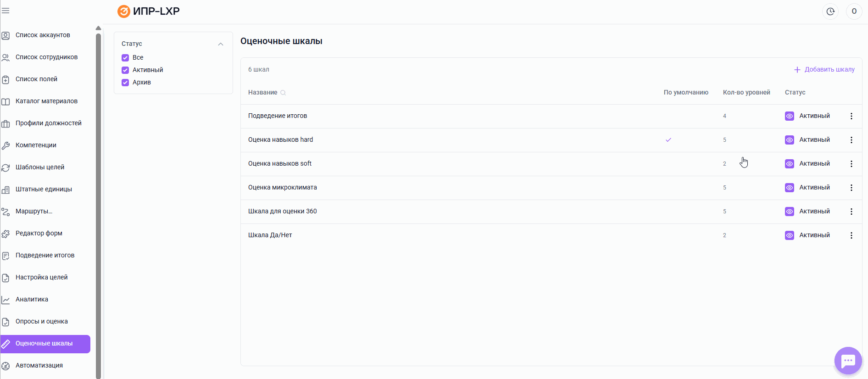Image resolution: width=868 pixels, height=379 pixels.
Task: Open actions menu for Шкала для оценки 360
Action: pos(851,212)
